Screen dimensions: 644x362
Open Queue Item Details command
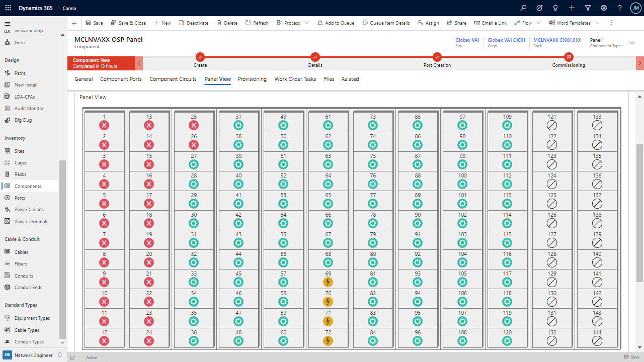point(386,23)
